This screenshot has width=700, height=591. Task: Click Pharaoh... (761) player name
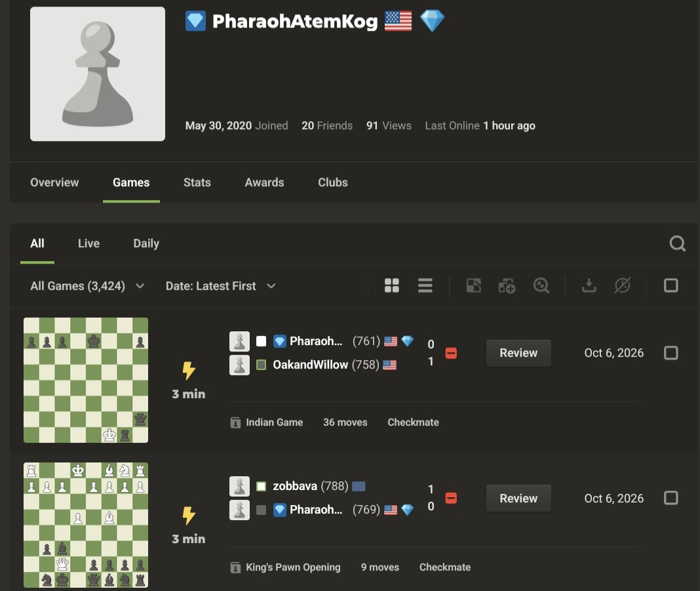coord(316,341)
